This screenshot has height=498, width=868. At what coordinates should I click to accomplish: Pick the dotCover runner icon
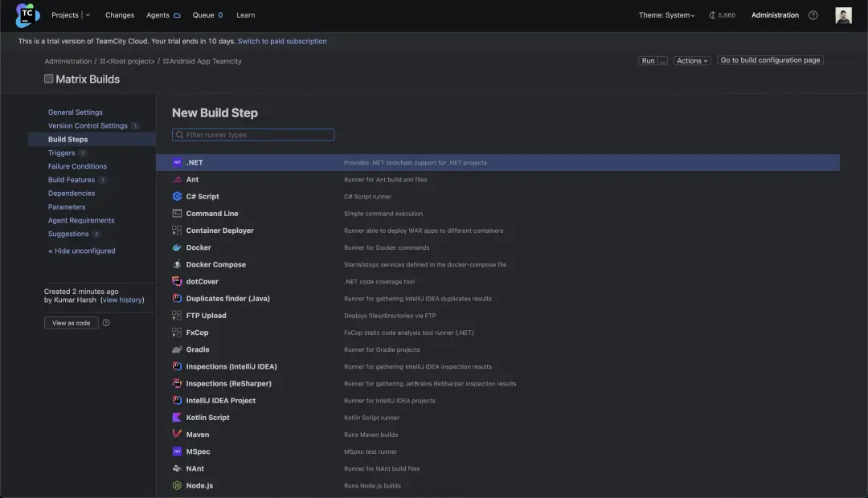pyautogui.click(x=177, y=281)
